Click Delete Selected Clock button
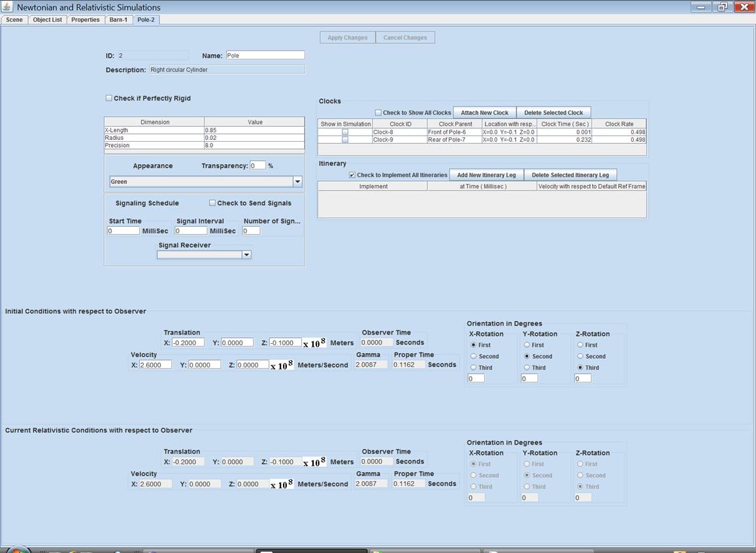 click(x=553, y=112)
